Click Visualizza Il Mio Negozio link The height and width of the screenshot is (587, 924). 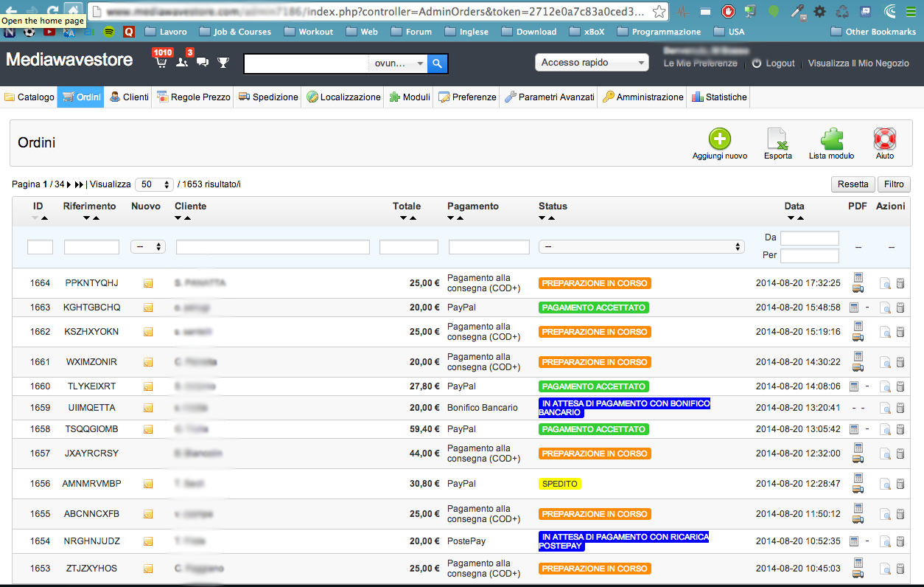pyautogui.click(x=858, y=63)
